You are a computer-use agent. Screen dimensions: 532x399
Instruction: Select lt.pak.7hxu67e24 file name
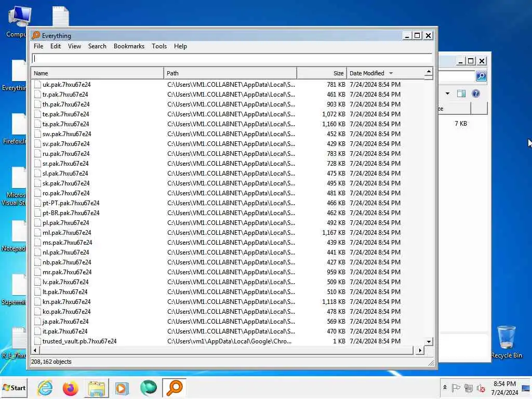point(65,291)
